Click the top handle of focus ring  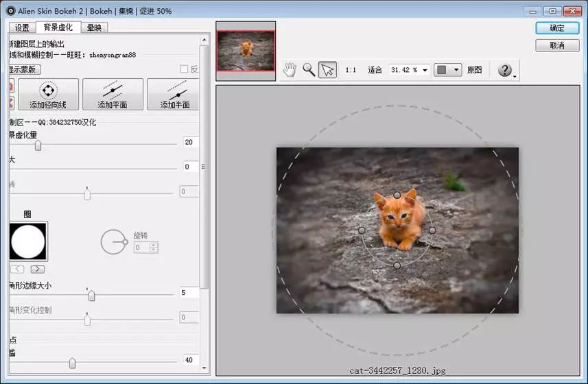pyautogui.click(x=397, y=195)
